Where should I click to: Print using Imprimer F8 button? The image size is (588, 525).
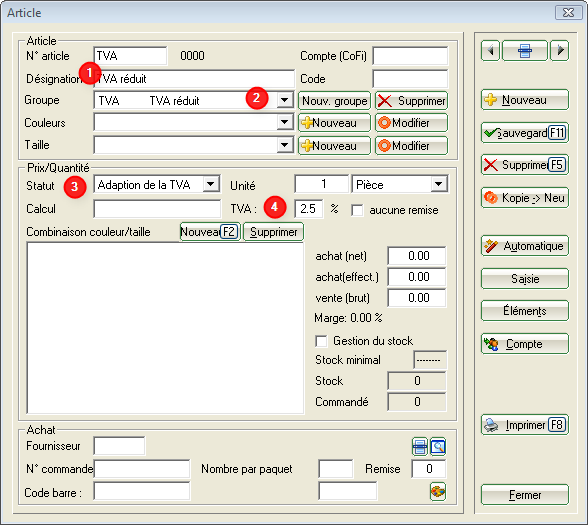525,424
